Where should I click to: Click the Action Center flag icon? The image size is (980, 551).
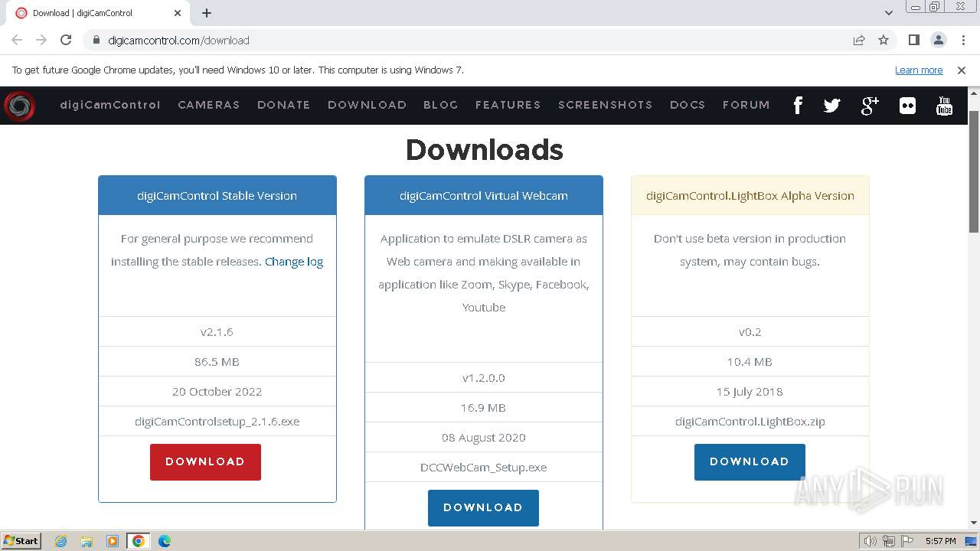[906, 541]
